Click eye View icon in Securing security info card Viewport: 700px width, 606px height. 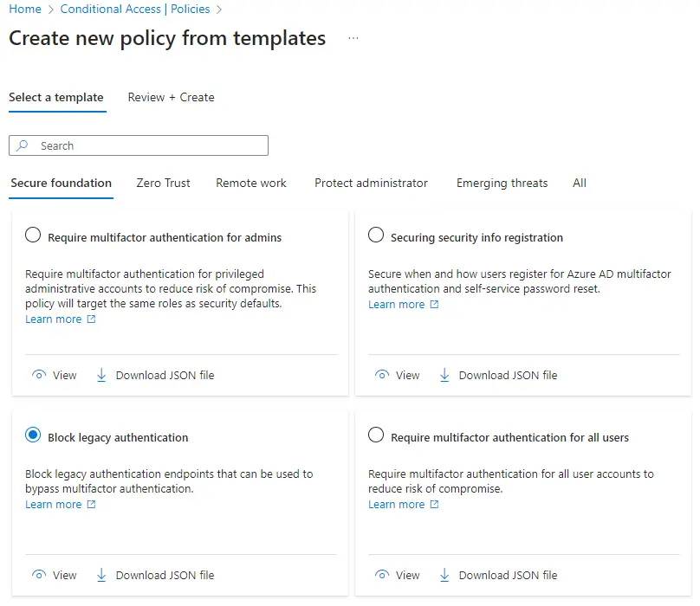pos(382,375)
